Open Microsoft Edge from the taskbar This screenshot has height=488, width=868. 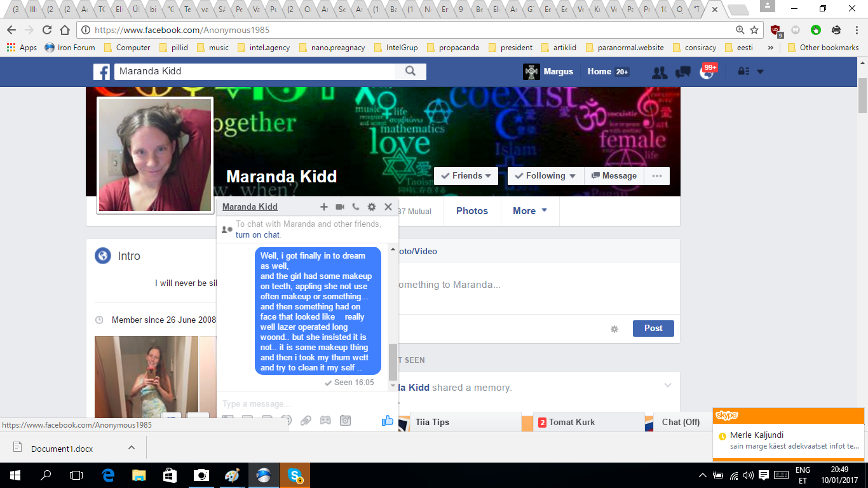(x=108, y=475)
